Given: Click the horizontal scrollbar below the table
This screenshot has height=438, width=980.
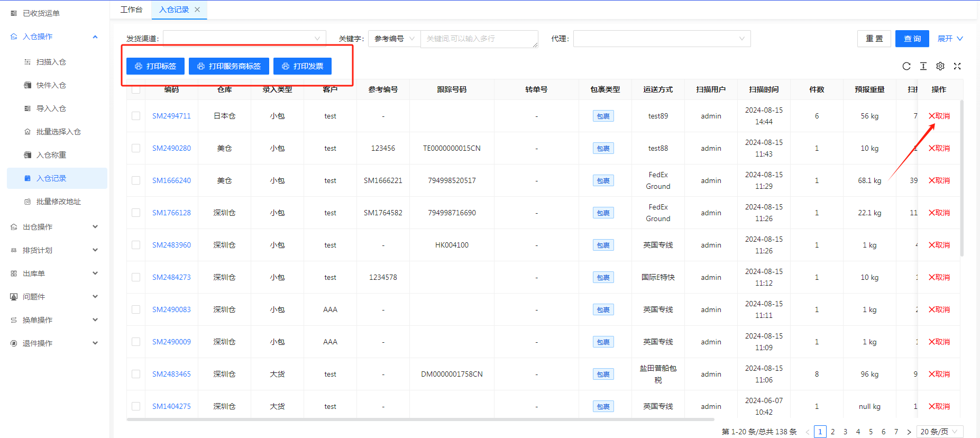Looking at the screenshot, I should pyautogui.click(x=420, y=419).
